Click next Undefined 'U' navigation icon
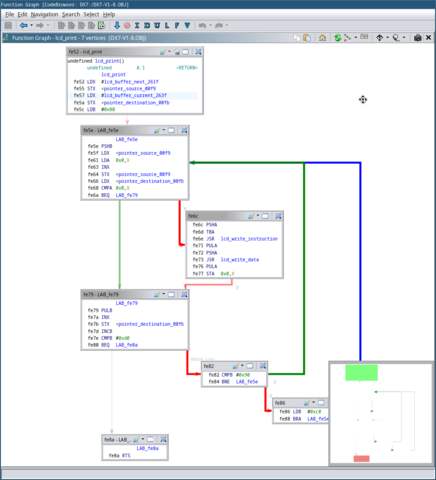 pos(157,25)
